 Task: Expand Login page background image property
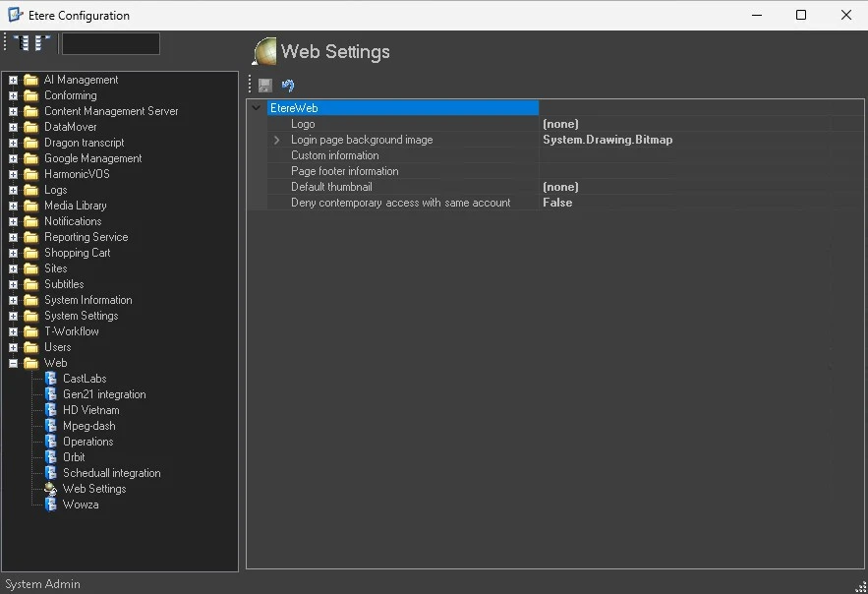[277, 140]
